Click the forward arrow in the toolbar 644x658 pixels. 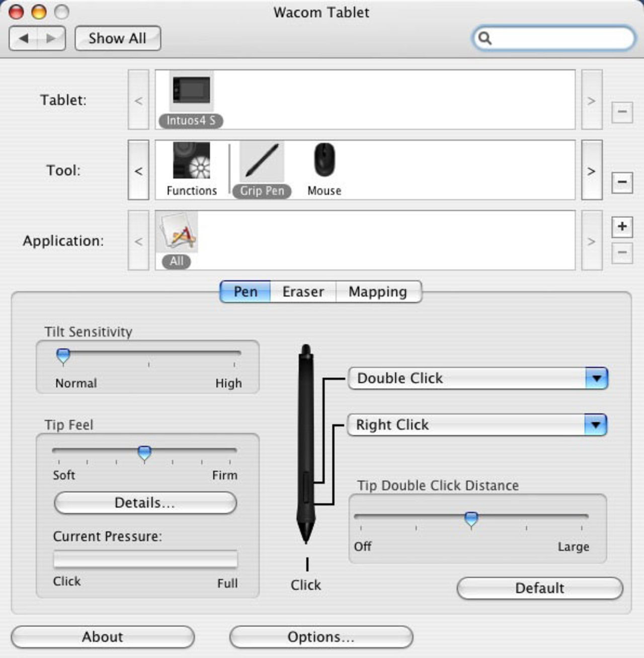(51, 38)
